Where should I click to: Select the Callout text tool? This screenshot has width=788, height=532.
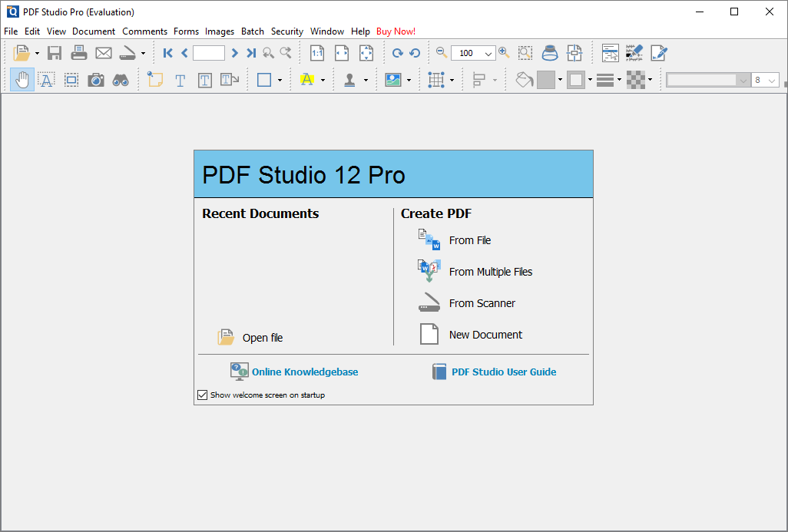230,80
